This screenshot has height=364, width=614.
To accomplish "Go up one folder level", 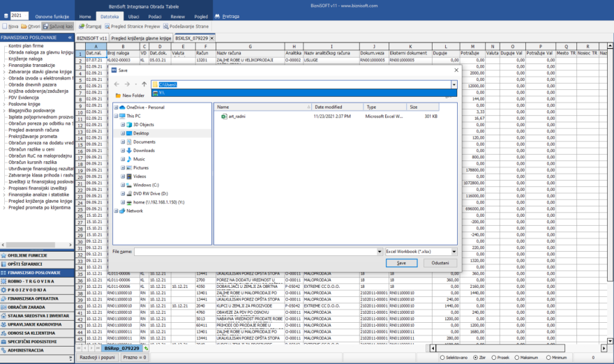I will (x=144, y=84).
